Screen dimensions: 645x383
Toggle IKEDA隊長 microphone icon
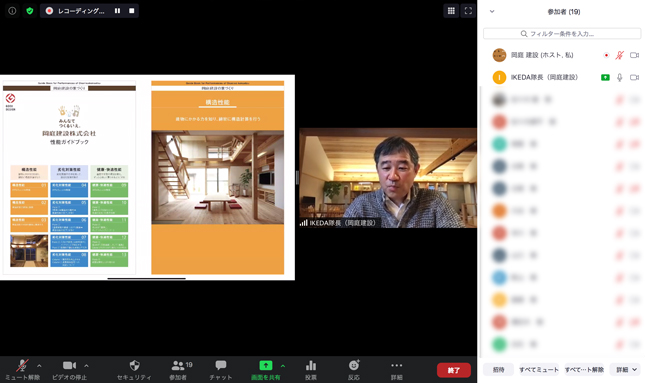click(x=619, y=77)
